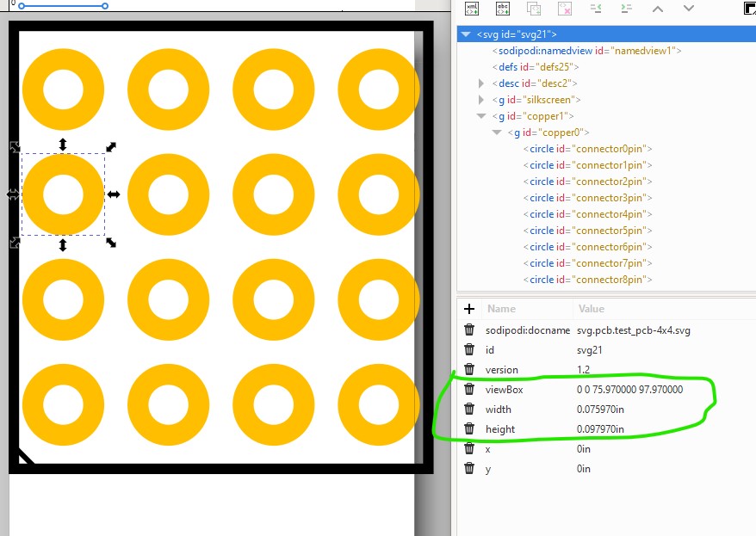Click the new element node icon
756x536 pixels.
tap(472, 9)
